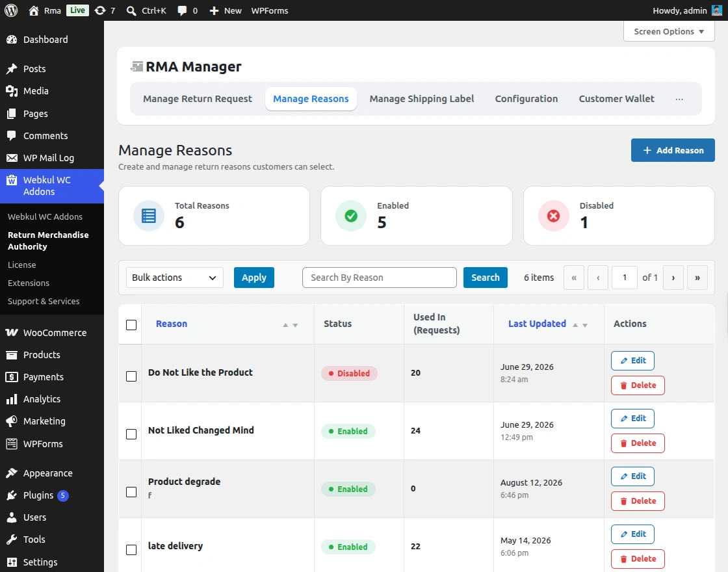Click the updates icon showing 7
The width and height of the screenshot is (728, 572).
point(100,10)
